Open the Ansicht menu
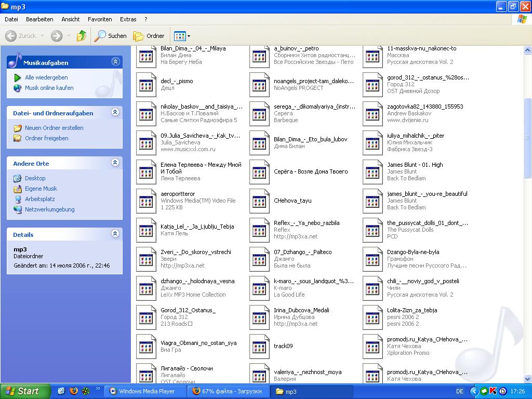Screen dimensions: 532x399 coord(71,19)
